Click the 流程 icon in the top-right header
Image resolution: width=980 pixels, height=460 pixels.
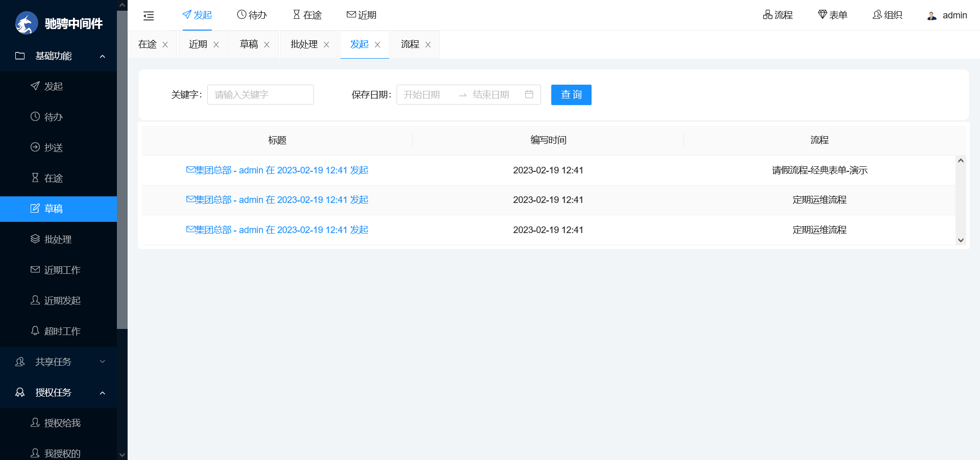[768, 15]
